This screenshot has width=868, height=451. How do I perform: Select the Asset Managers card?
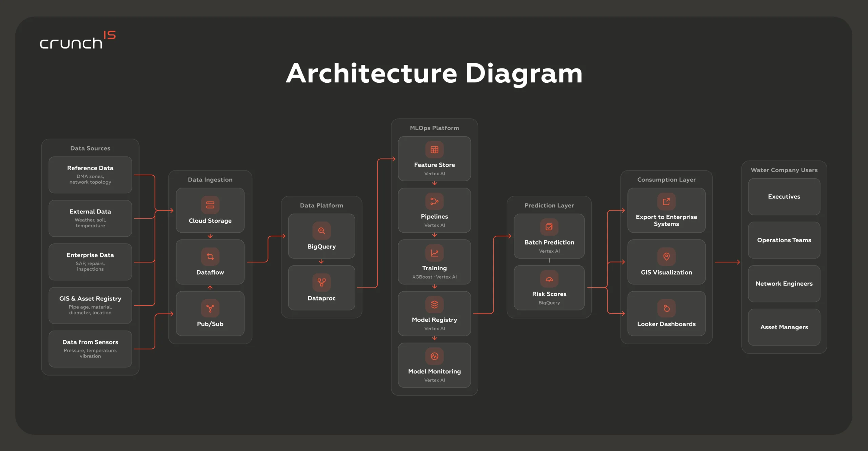point(784,327)
